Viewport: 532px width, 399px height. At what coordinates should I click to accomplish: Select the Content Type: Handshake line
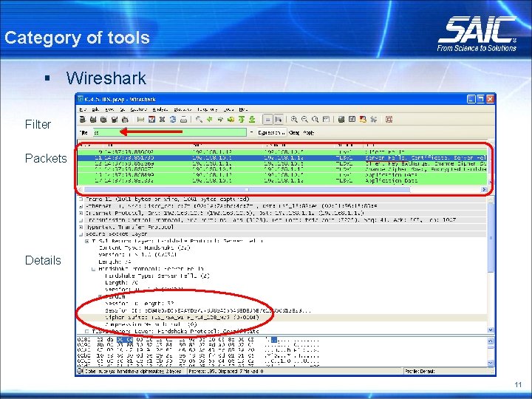pos(145,248)
